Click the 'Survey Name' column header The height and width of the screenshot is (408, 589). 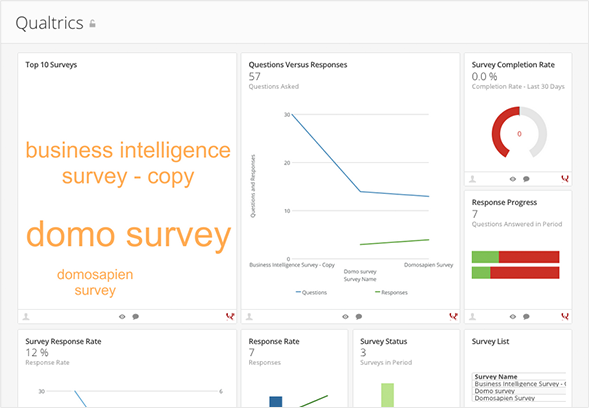coord(496,376)
